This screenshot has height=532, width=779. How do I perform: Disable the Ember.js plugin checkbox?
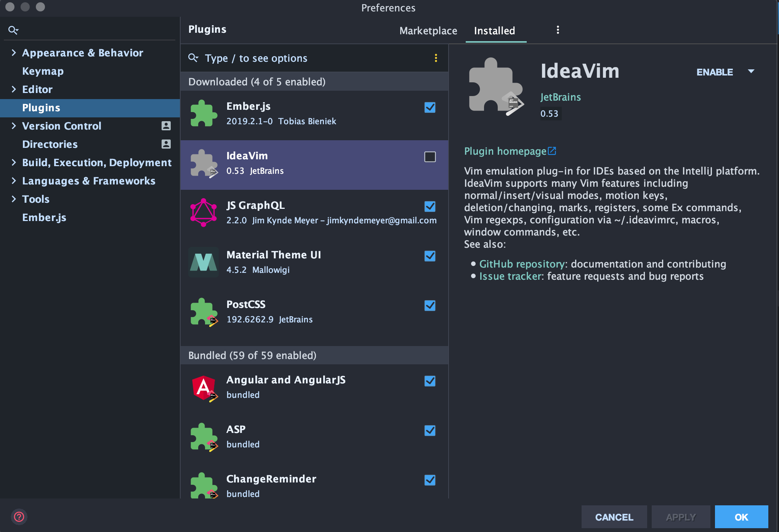(430, 107)
